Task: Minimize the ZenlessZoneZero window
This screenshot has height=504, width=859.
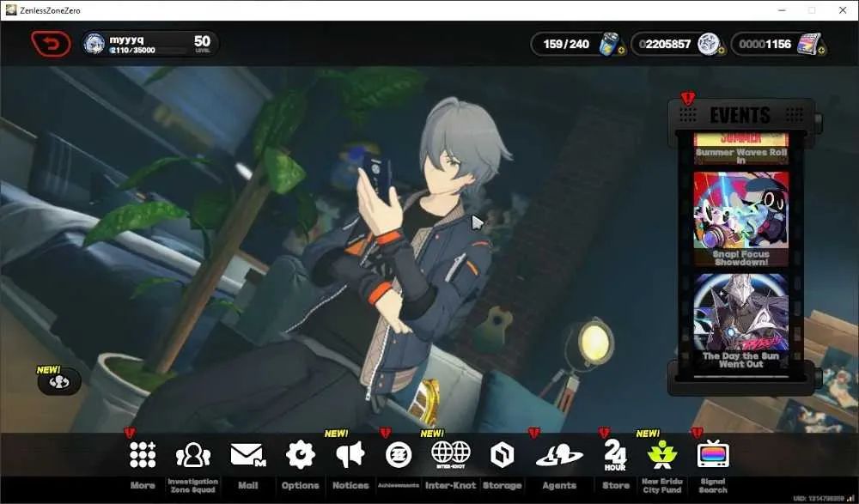Action: point(782,10)
